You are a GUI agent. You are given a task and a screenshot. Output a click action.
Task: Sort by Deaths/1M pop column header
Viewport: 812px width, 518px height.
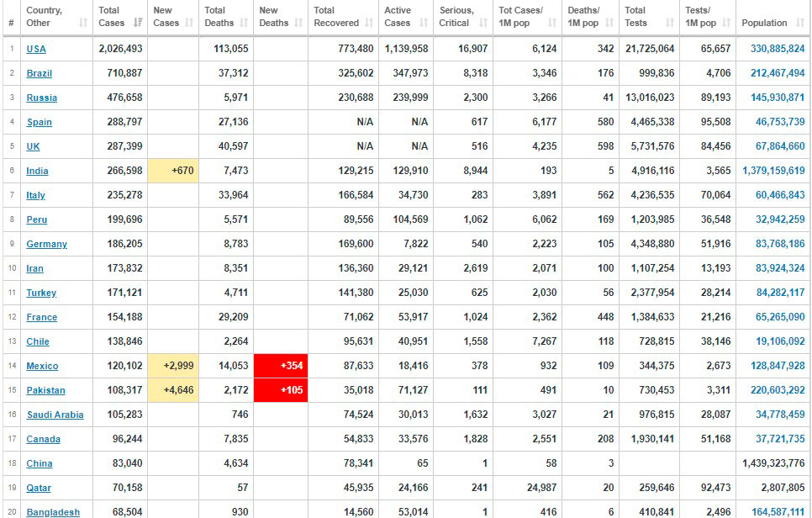point(583,17)
